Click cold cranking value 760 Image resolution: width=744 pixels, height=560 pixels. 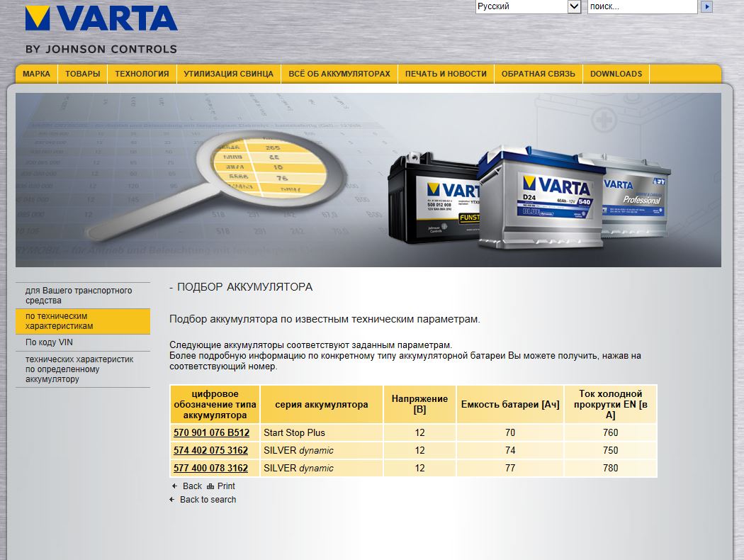click(611, 433)
